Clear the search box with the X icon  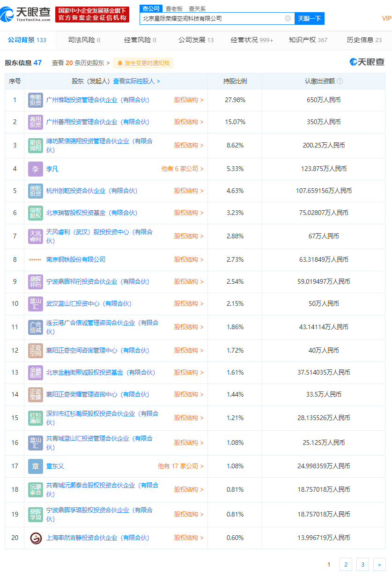point(288,18)
